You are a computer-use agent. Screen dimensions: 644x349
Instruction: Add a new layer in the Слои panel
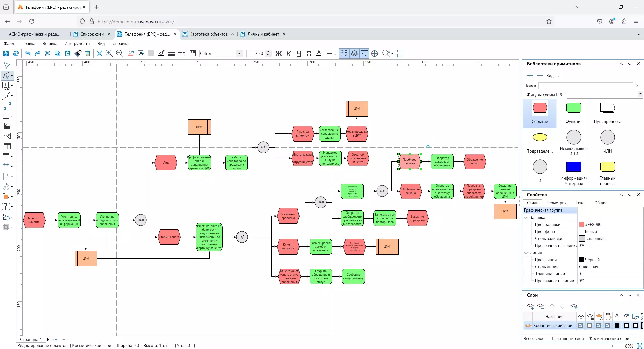(530, 306)
